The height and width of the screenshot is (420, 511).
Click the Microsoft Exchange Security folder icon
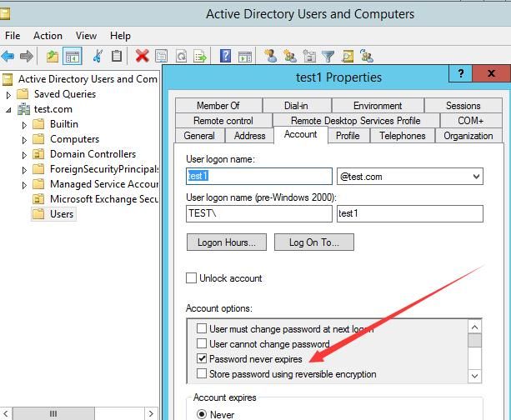(x=38, y=199)
